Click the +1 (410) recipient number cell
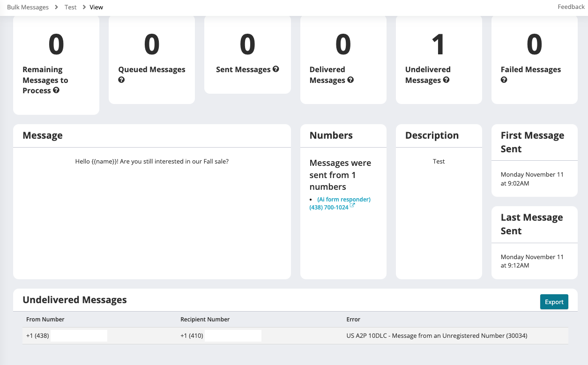The height and width of the screenshot is (365, 588). point(192,335)
